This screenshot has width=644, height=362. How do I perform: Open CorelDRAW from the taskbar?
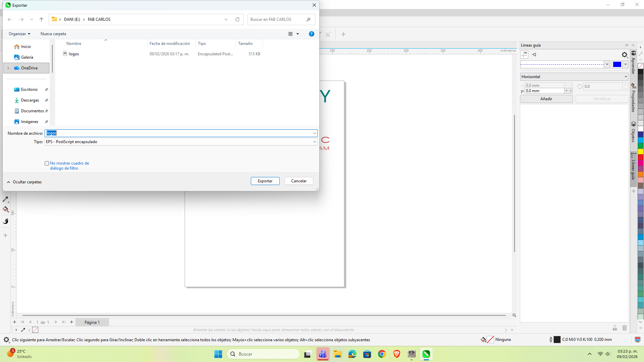tap(426, 354)
